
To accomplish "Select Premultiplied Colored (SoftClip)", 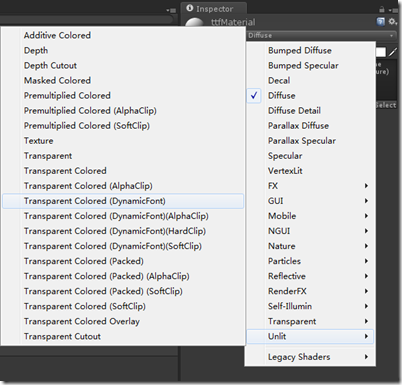I will 123,125.
